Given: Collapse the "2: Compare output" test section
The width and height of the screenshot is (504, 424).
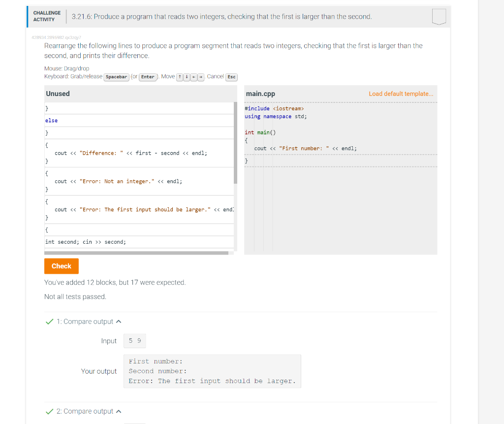Looking at the screenshot, I should click(118, 411).
